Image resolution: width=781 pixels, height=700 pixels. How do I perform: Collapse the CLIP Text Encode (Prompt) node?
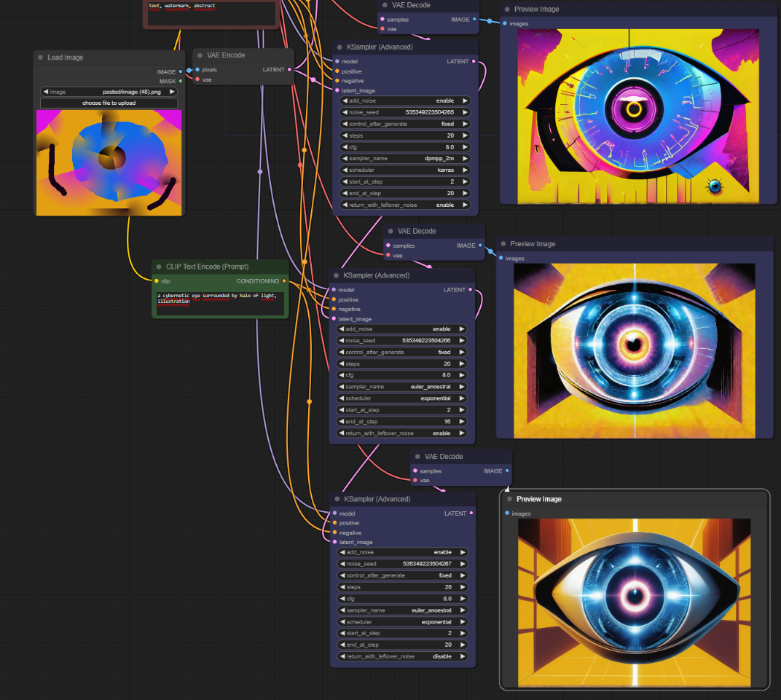click(160, 267)
